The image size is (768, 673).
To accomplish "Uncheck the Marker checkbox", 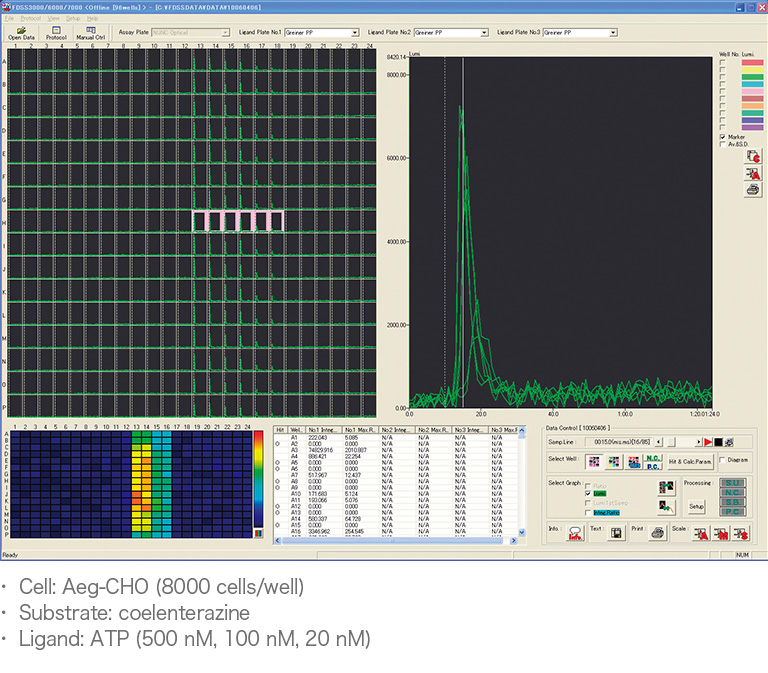I will (723, 137).
